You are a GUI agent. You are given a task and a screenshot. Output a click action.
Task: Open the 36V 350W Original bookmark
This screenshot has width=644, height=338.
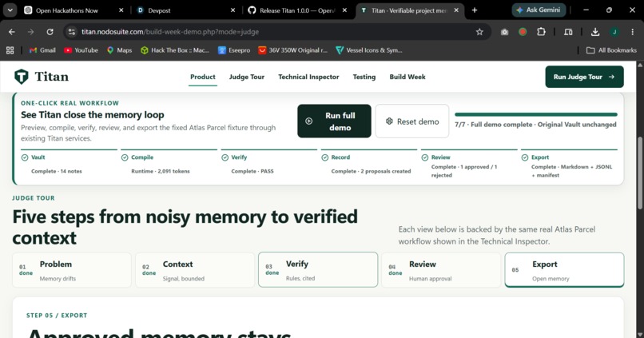(x=293, y=50)
